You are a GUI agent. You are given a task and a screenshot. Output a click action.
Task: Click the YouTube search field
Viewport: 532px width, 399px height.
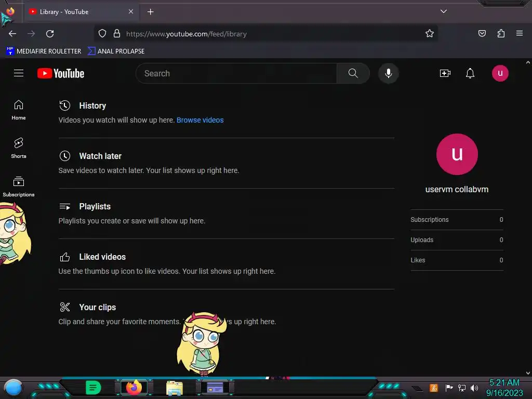coord(236,73)
